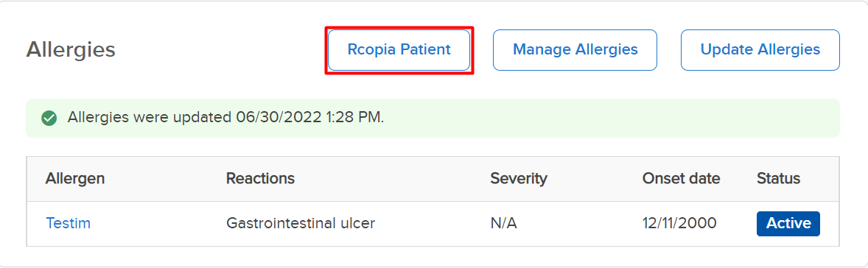Select the Update Allergies button
This screenshot has height=268, width=868.
tap(760, 50)
